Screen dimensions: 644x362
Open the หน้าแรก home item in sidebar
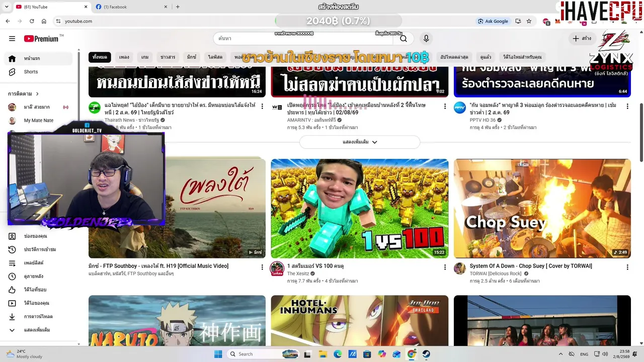click(38, 58)
